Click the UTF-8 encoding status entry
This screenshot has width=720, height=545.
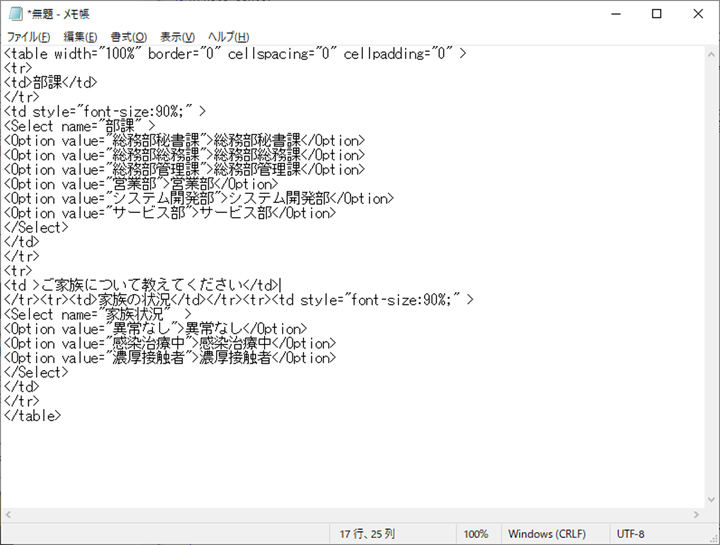pyautogui.click(x=630, y=534)
